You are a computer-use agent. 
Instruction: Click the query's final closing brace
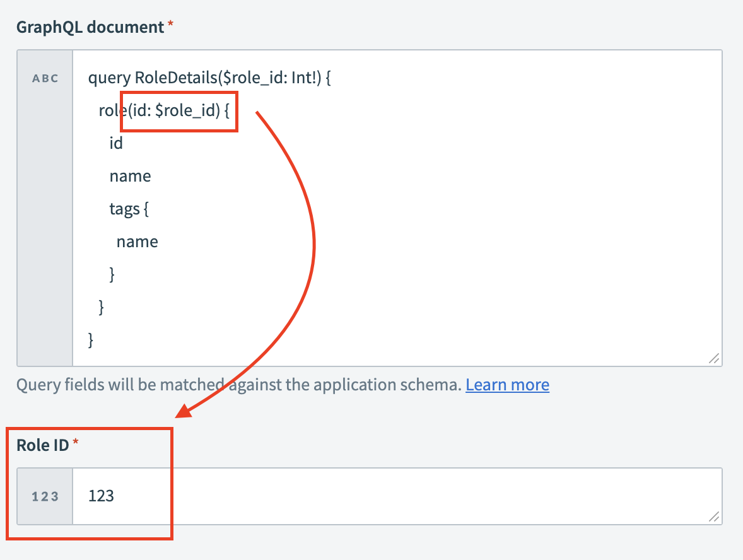click(x=90, y=339)
